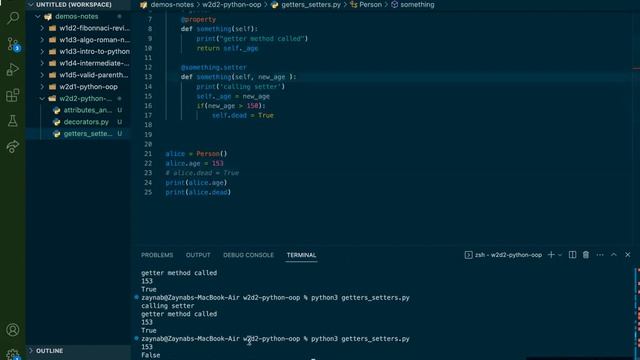Image resolution: width=640 pixels, height=360 pixels.
Task: Click line number 13 in the gutter
Action: (148, 77)
